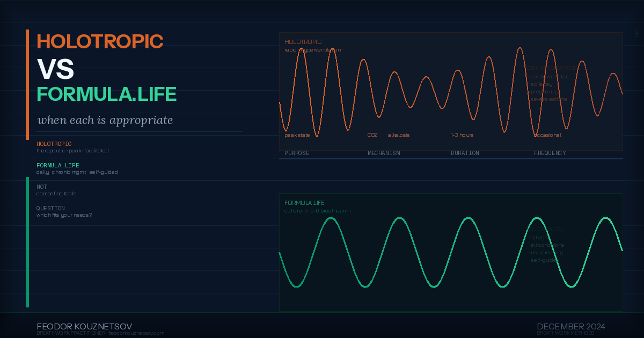
Task: Select the sidebar HOLOTROPIC therapeutic entry
Action: 72,147
